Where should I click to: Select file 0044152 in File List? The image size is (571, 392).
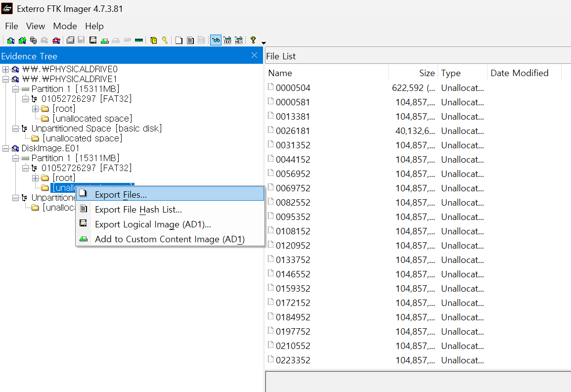click(293, 160)
